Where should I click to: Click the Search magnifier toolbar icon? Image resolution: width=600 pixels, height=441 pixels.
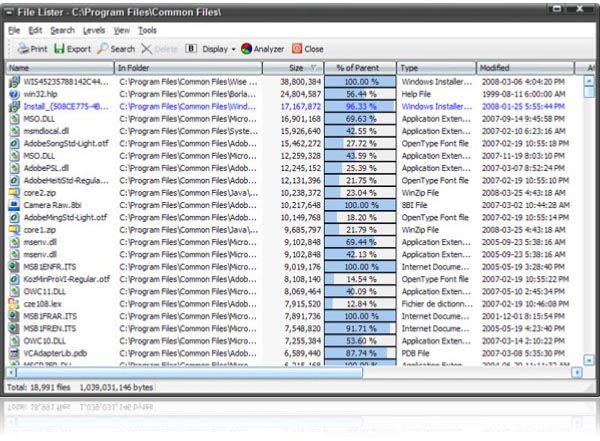coord(103,48)
